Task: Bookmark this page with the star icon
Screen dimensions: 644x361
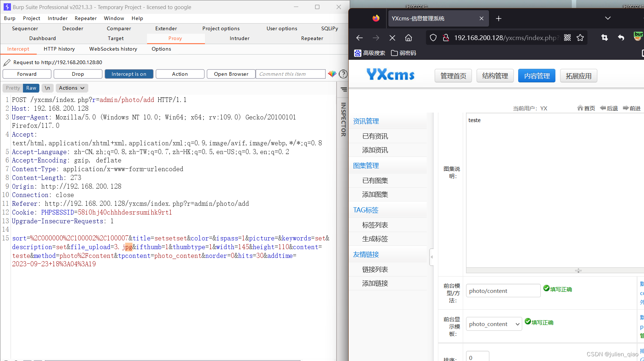Action: point(580,38)
